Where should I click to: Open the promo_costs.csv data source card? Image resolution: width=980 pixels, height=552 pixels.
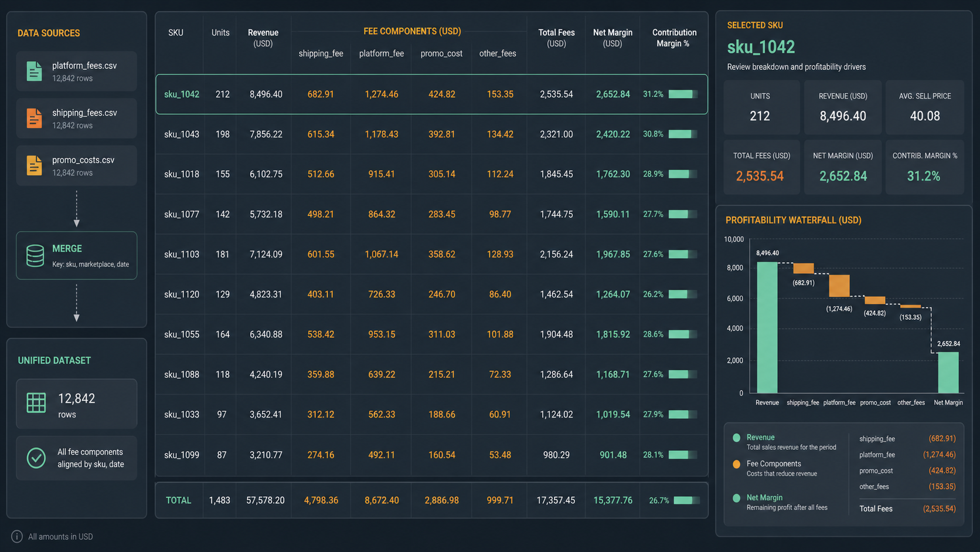pos(77,165)
